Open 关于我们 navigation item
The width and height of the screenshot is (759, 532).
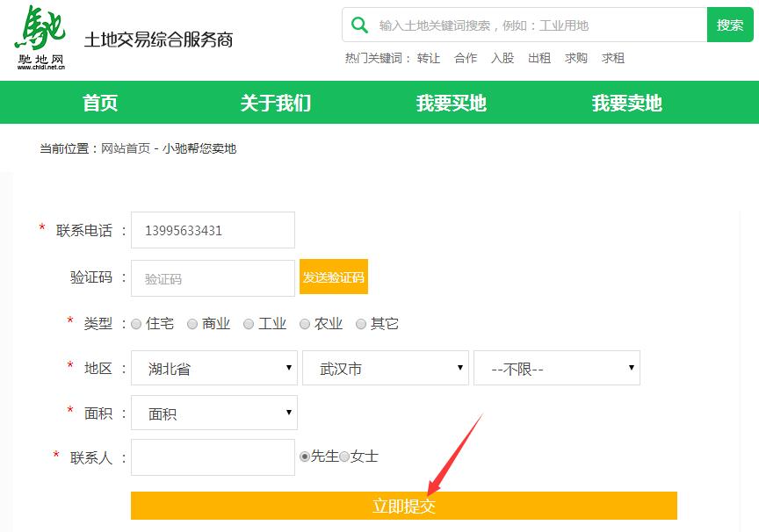(x=276, y=103)
